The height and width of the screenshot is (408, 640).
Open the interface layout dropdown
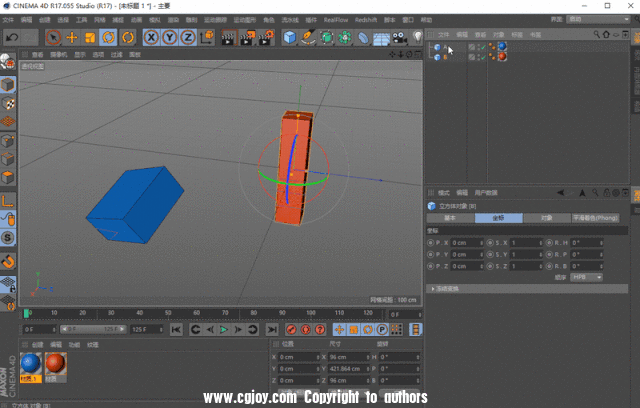(x=598, y=20)
